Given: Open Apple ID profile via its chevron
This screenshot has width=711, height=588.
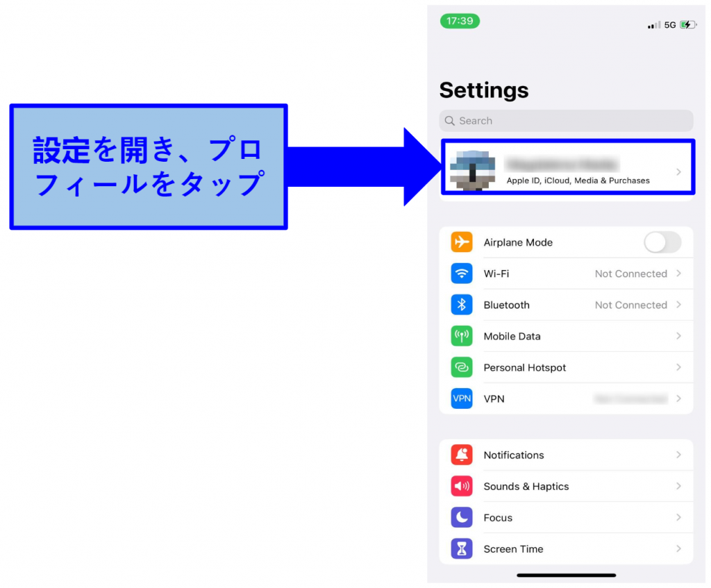Looking at the screenshot, I should 679,172.
